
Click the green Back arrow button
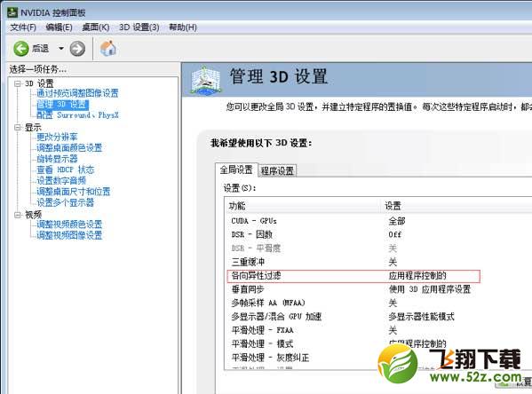[x=21, y=49]
